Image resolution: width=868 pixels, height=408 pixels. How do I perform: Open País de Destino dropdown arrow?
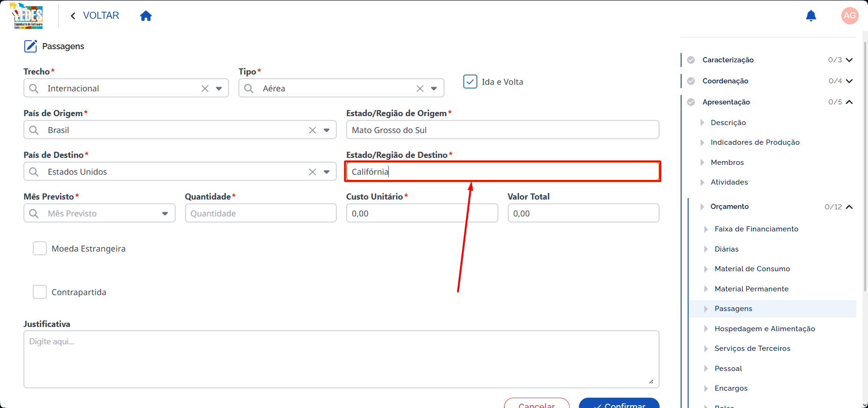[x=326, y=172]
